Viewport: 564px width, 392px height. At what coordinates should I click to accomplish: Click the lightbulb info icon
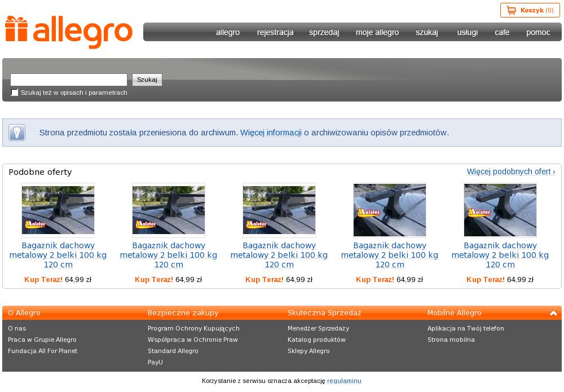tap(17, 133)
